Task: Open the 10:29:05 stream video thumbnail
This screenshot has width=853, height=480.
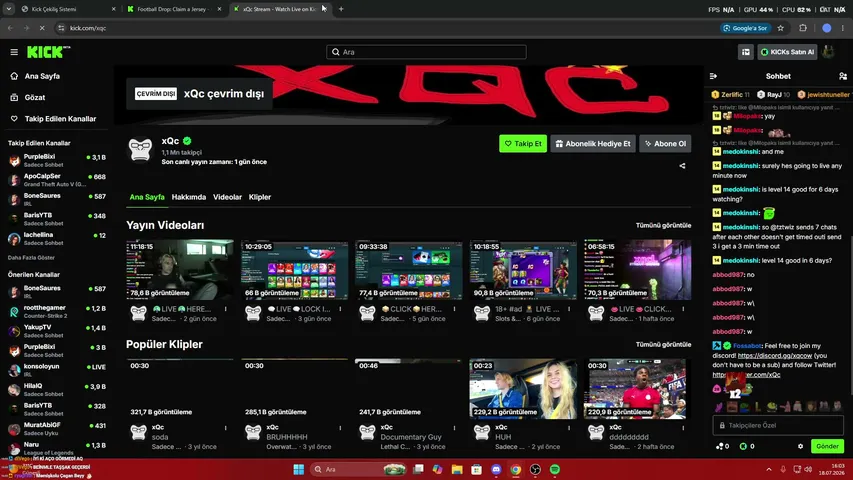Action: (294, 270)
